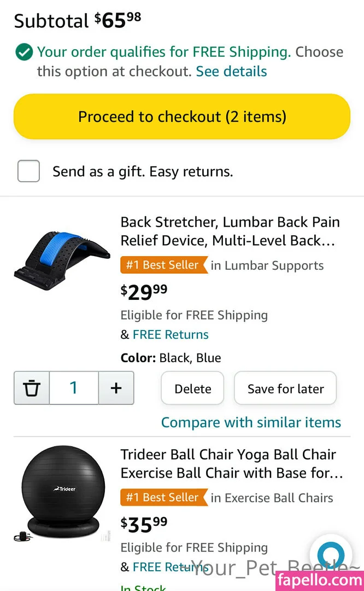Click #1 Best Seller badge for Lumbar Supports
364x591 pixels.
(163, 265)
